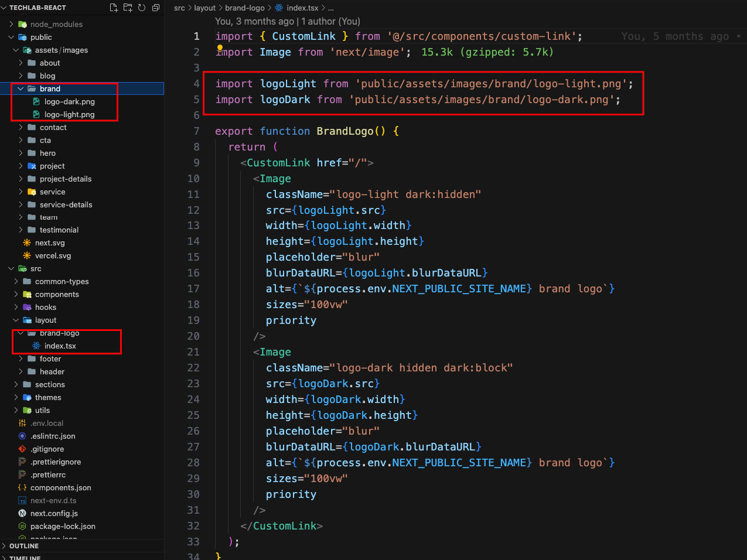This screenshot has width=747, height=560.
Task: Click the New Folder icon in Explorer header
Action: [x=128, y=8]
